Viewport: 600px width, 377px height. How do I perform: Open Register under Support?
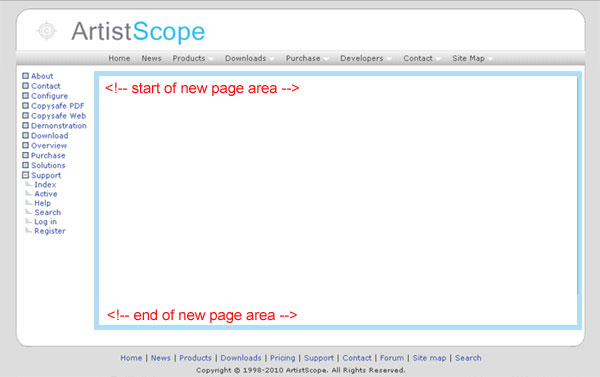click(50, 231)
